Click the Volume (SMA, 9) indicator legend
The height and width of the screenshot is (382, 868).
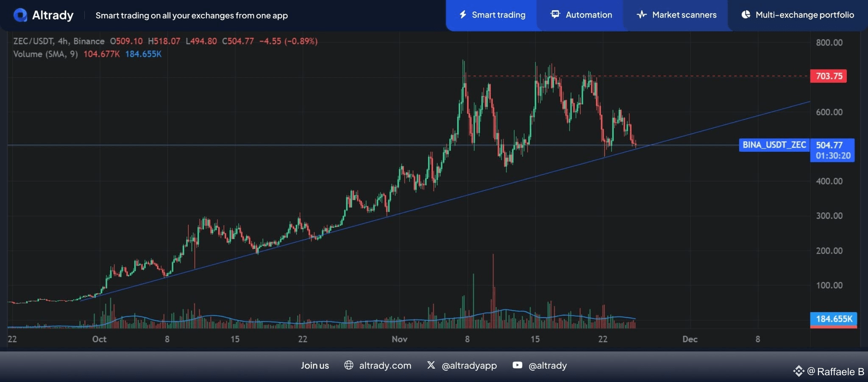[45, 54]
